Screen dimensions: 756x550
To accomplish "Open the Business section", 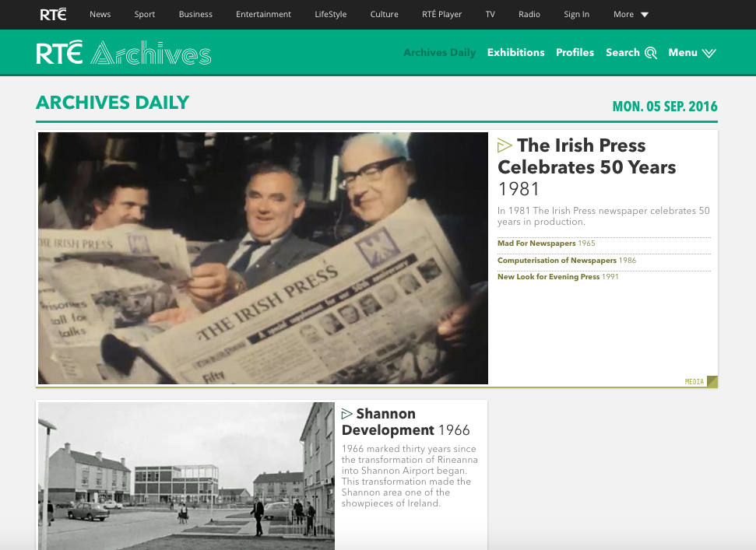I will click(x=195, y=15).
